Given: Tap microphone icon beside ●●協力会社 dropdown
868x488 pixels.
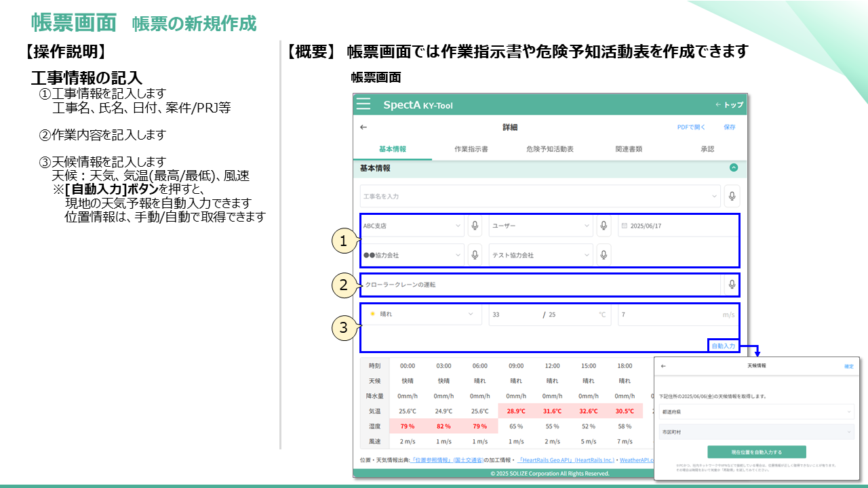Looking at the screenshot, I should (475, 255).
